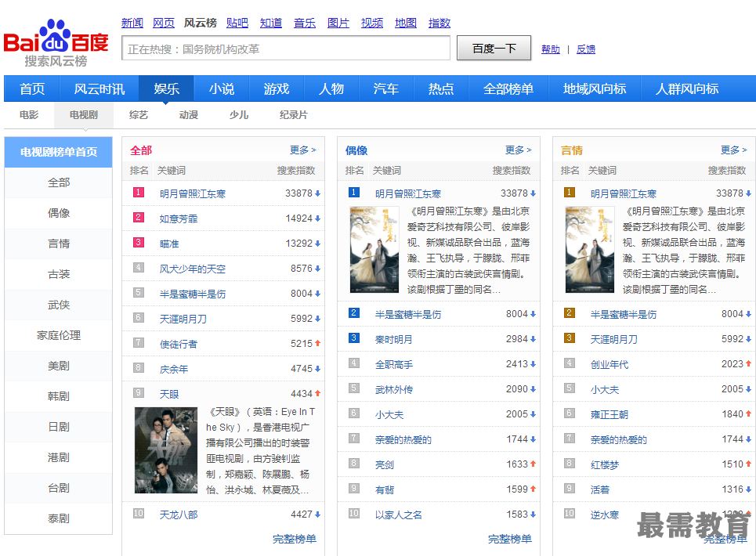
Task: Select 港剧 in left sidebar
Action: pyautogui.click(x=58, y=457)
